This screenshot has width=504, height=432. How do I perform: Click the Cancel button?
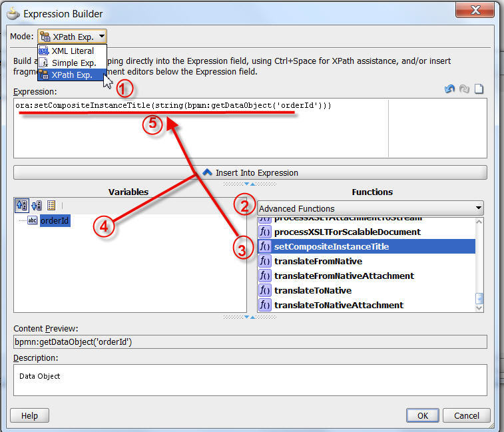(467, 415)
